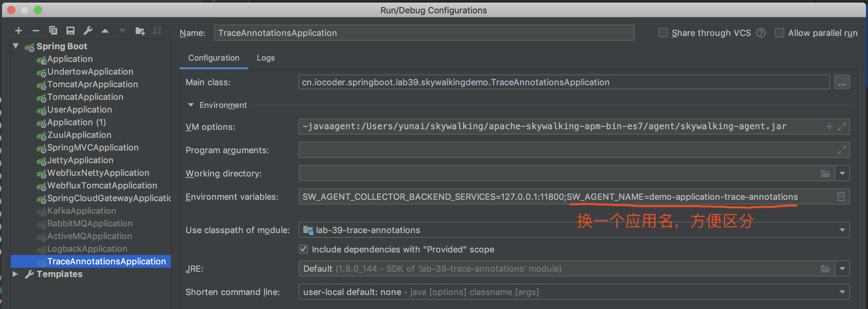
Task: Remove configuration with the minus icon
Action: pos(36,31)
